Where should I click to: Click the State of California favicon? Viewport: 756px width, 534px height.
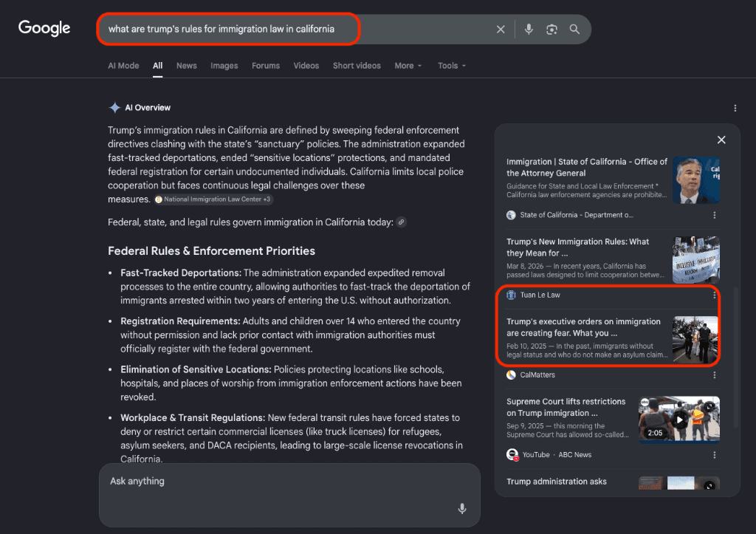point(511,215)
